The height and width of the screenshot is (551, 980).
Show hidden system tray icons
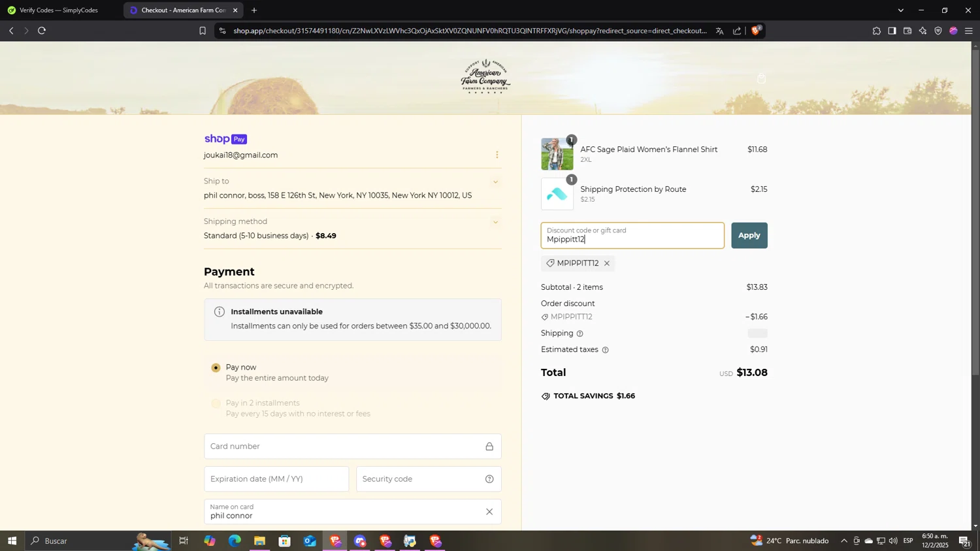843,541
